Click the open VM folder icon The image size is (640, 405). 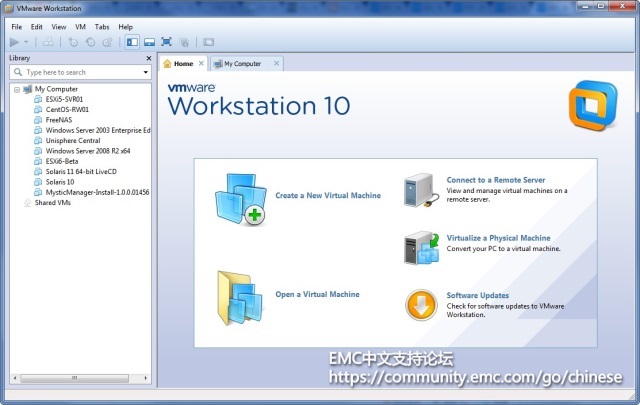point(239,298)
